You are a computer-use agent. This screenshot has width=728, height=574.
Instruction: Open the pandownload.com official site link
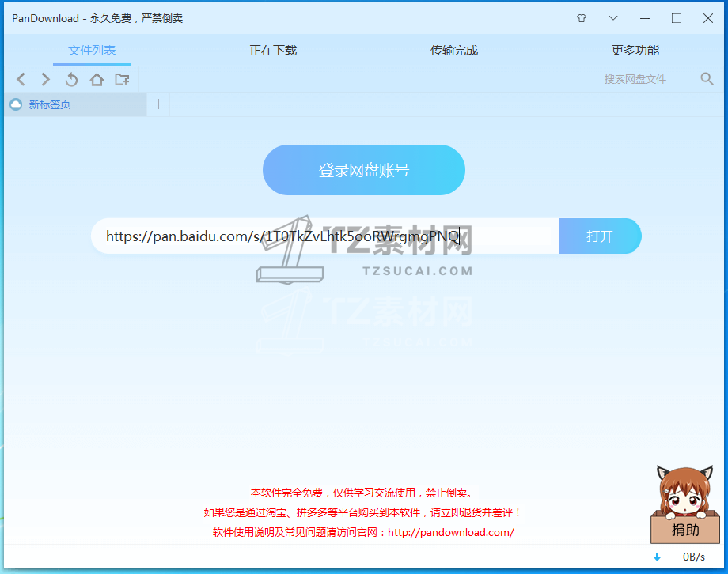451,532
